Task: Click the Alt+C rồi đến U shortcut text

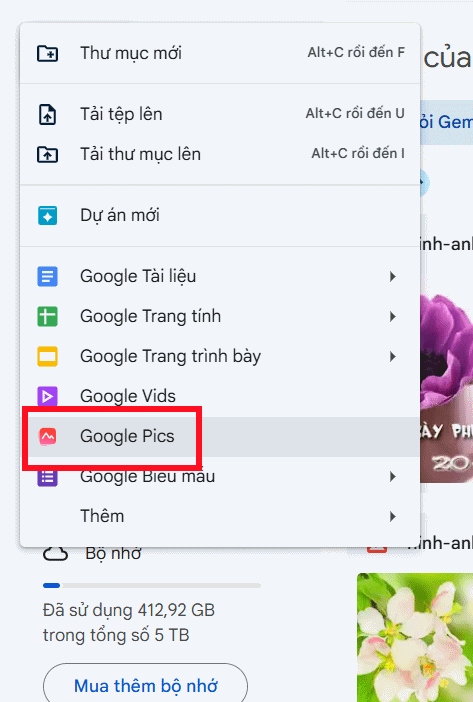Action: click(x=355, y=114)
